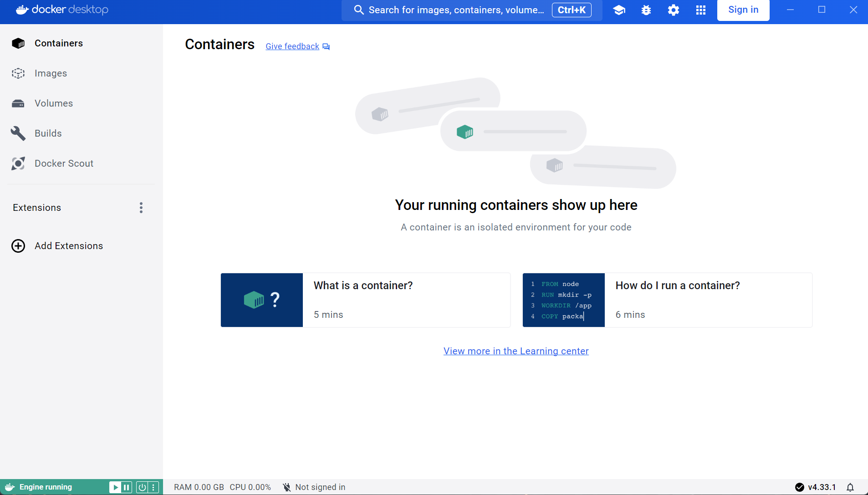Click the Not signed in plug icon

286,487
